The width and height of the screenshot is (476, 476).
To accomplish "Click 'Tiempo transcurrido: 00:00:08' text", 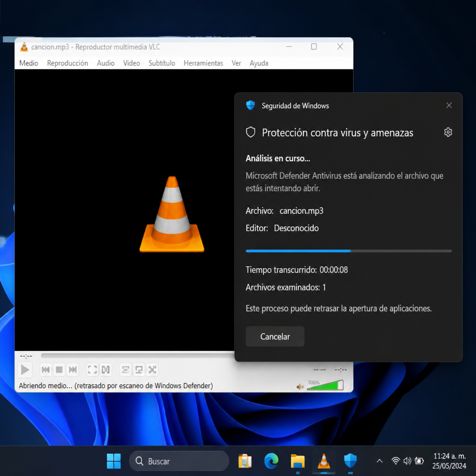I will click(297, 270).
